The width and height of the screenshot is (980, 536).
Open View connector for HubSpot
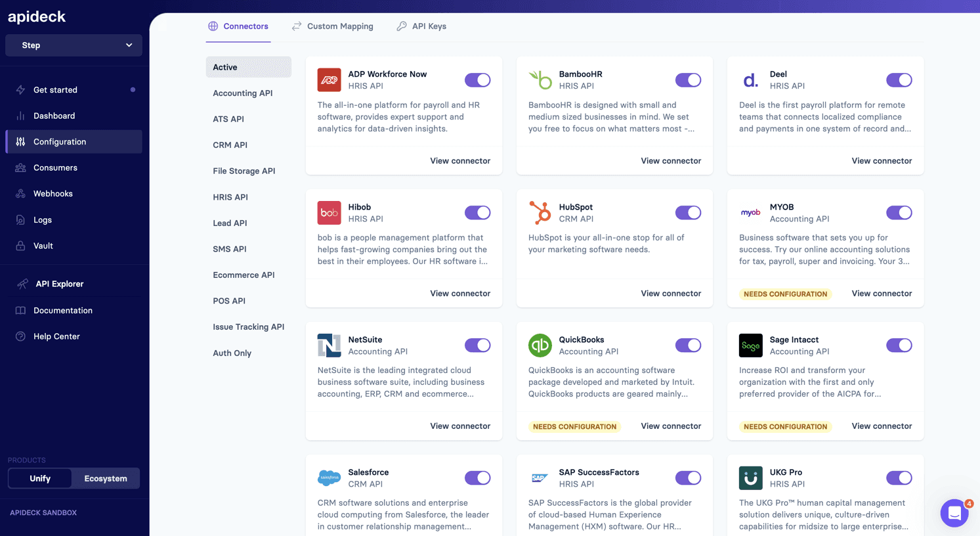click(x=671, y=294)
